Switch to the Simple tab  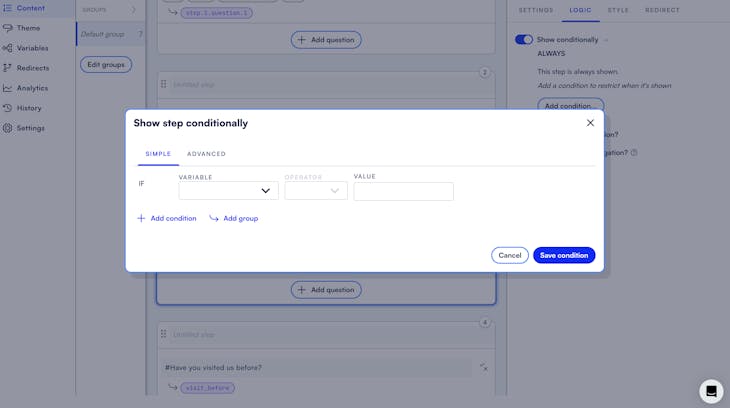point(158,154)
